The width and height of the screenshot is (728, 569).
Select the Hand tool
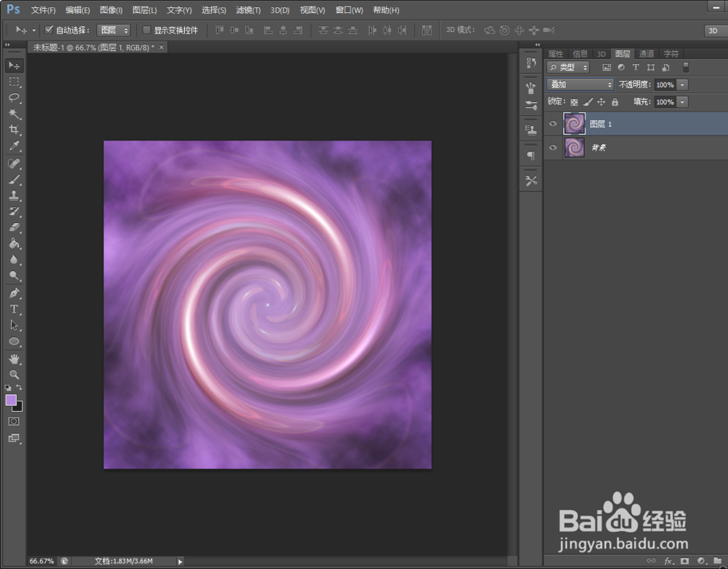15,358
